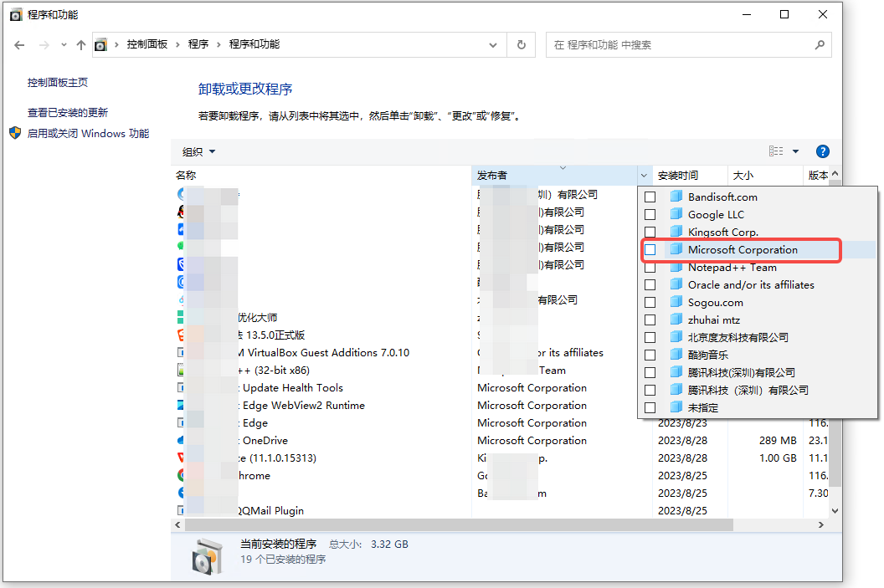Open 查看已安装的更新 link
The height and width of the screenshot is (588, 884).
click(x=68, y=113)
